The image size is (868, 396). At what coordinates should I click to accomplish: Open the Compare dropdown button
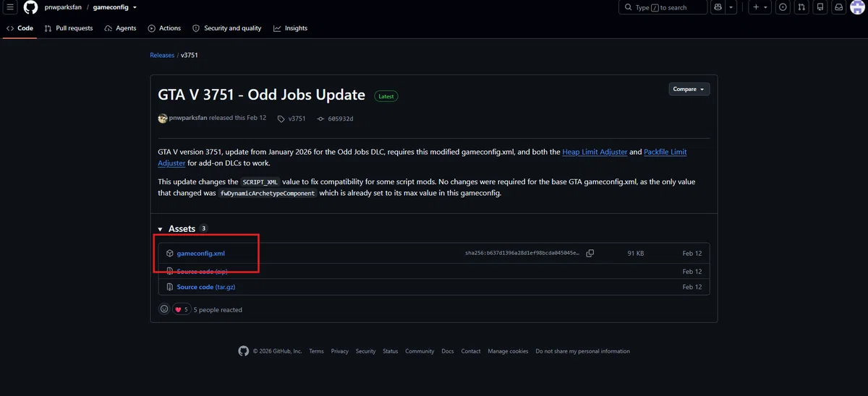(x=689, y=89)
